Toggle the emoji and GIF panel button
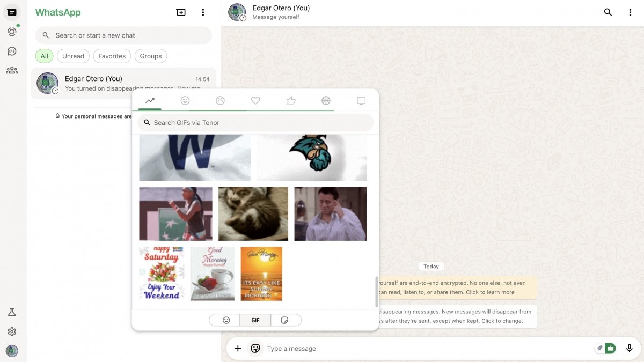 click(x=256, y=349)
